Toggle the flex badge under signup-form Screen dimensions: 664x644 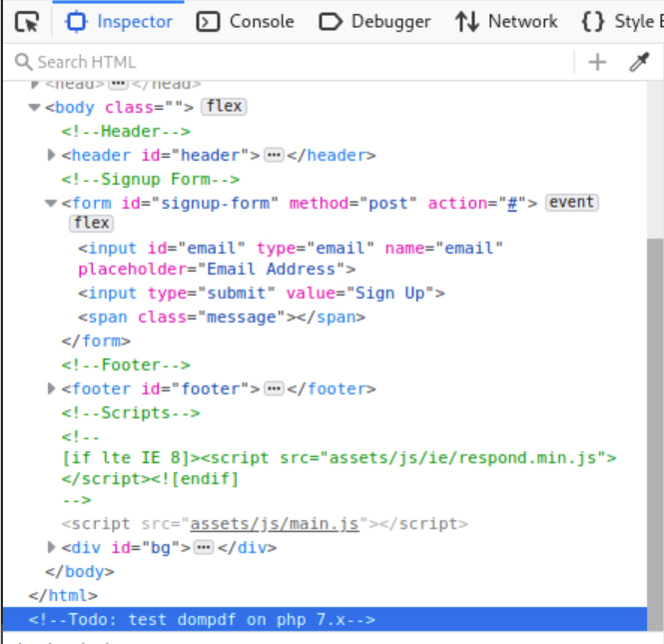(92, 223)
